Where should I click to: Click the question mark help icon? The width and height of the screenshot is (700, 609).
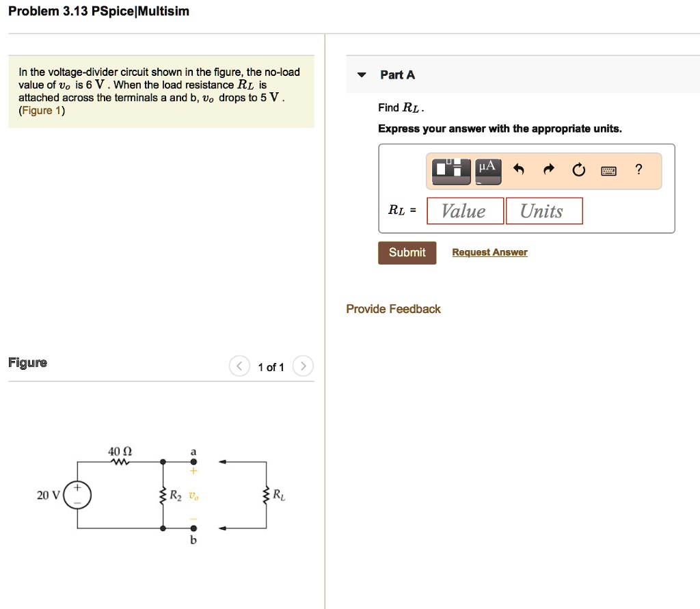pos(638,170)
